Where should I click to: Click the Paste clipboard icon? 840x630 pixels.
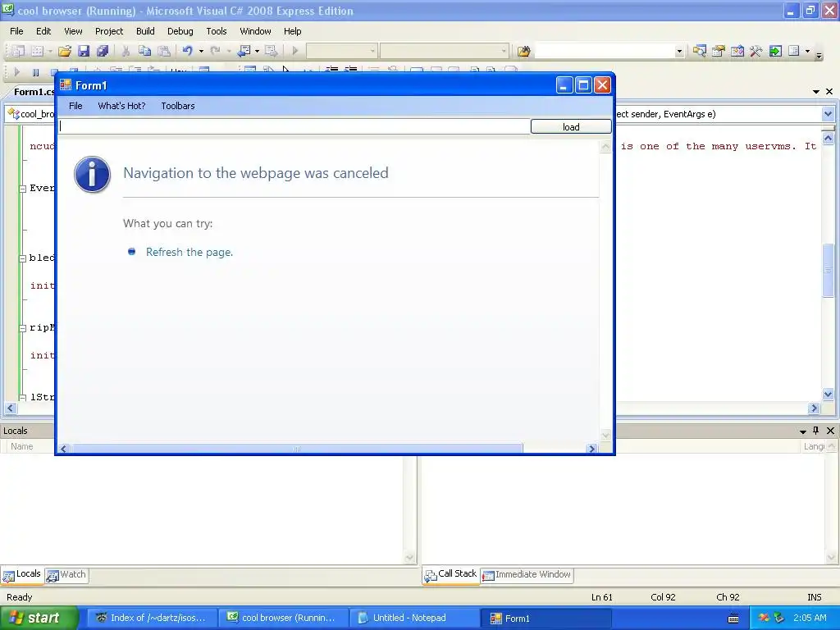164,51
